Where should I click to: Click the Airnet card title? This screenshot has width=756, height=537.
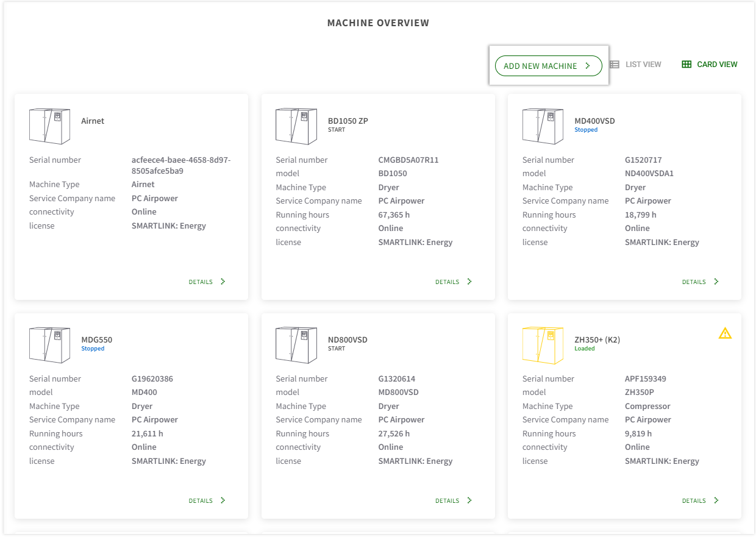click(x=93, y=121)
